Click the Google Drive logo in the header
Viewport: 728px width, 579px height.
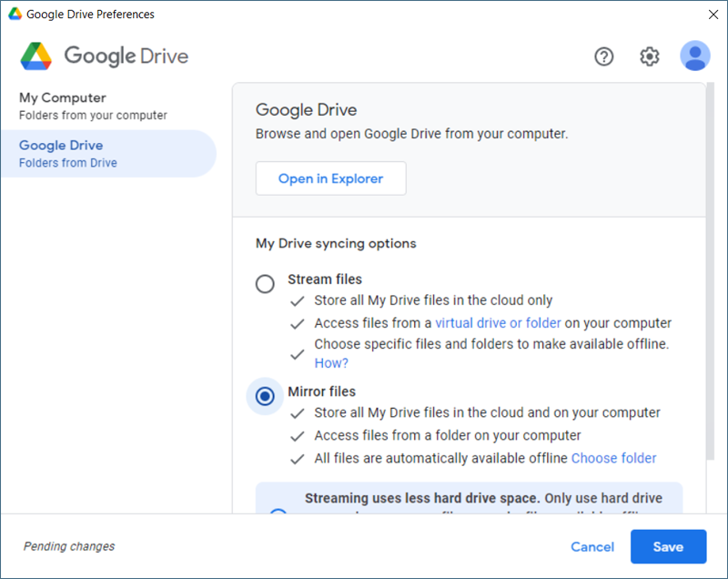(x=105, y=56)
